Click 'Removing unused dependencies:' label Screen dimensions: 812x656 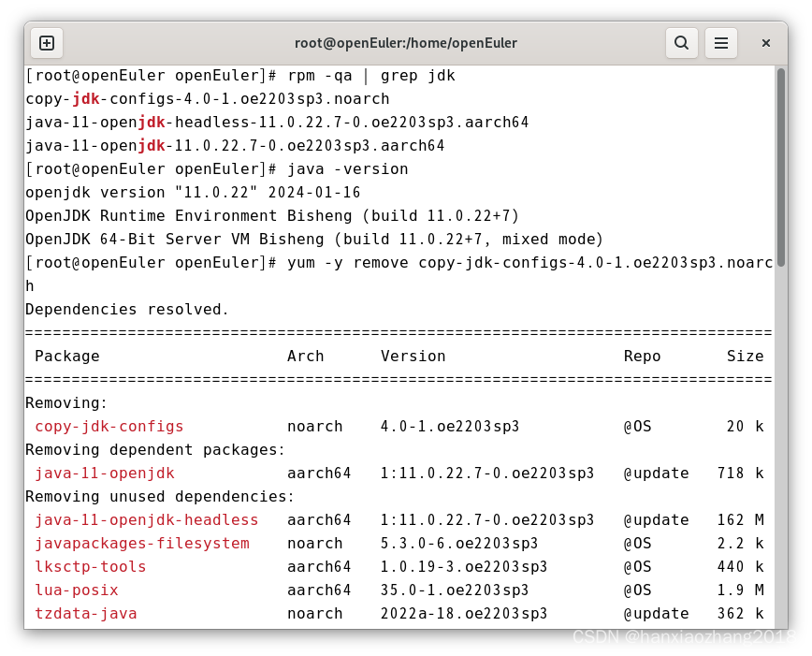(160, 497)
